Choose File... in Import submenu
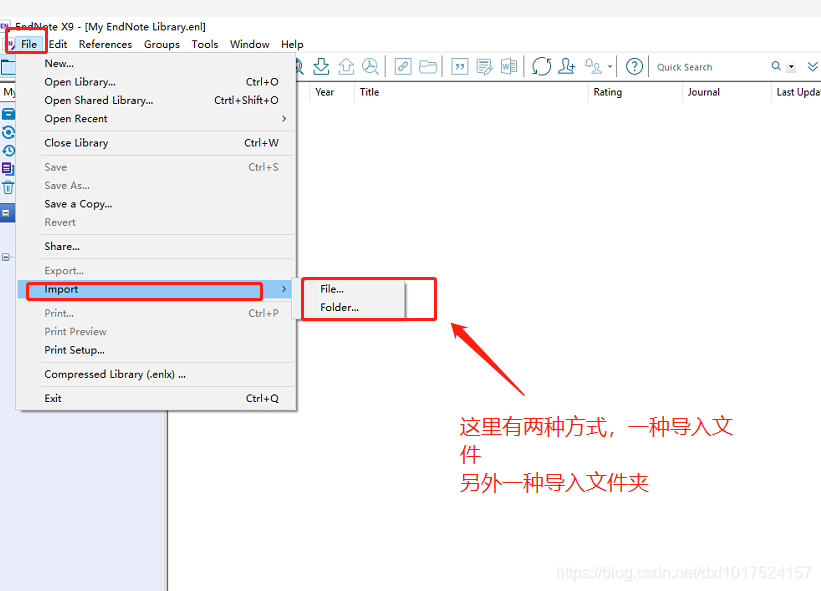Screen dimensions: 821x591 click(x=353, y=289)
